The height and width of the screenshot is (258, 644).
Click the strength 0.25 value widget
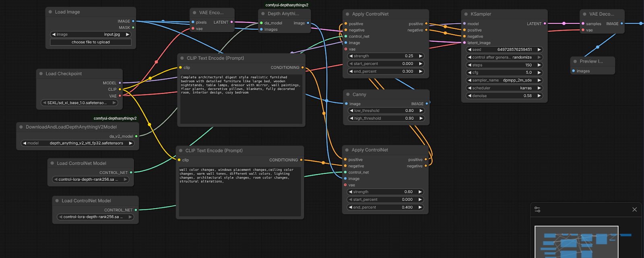386,56
